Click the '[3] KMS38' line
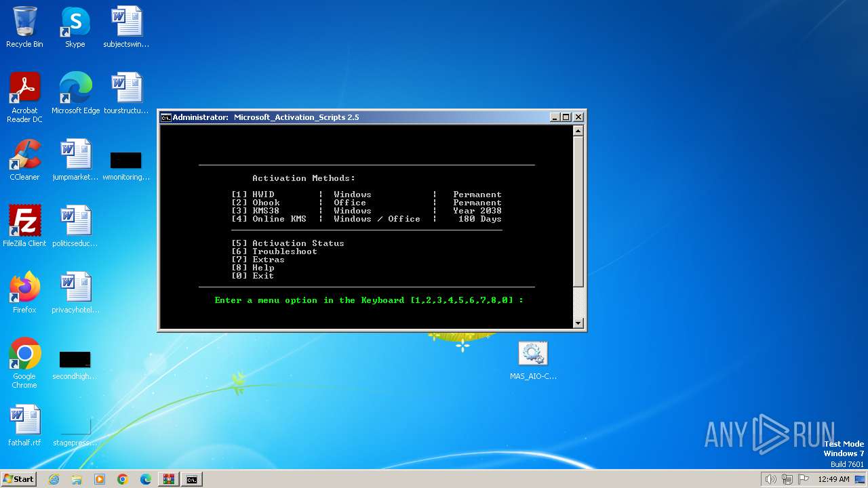Image resolution: width=868 pixels, height=488 pixels. coord(366,211)
